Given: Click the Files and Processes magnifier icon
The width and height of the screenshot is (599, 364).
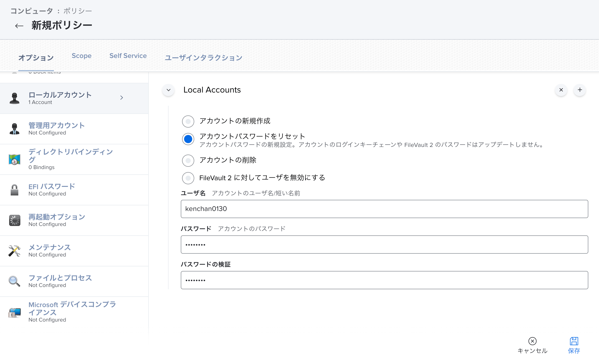Looking at the screenshot, I should (14, 281).
